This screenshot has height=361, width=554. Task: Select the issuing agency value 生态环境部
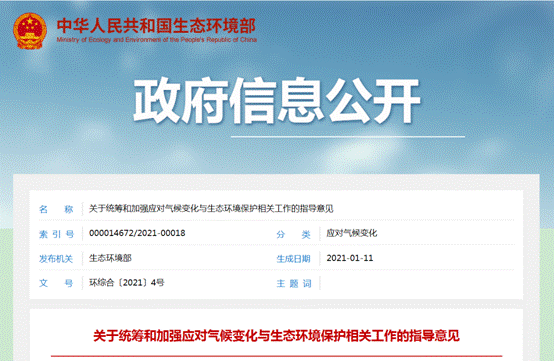coord(110,258)
